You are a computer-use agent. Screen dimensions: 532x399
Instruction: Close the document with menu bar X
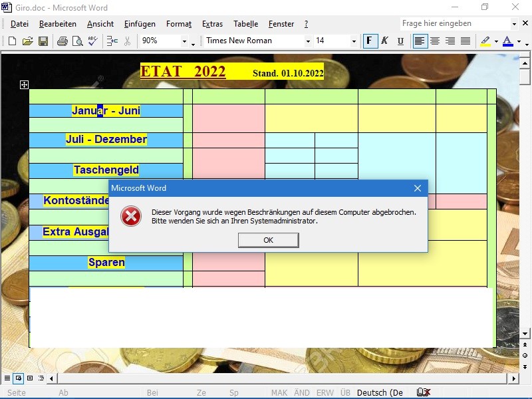point(525,23)
